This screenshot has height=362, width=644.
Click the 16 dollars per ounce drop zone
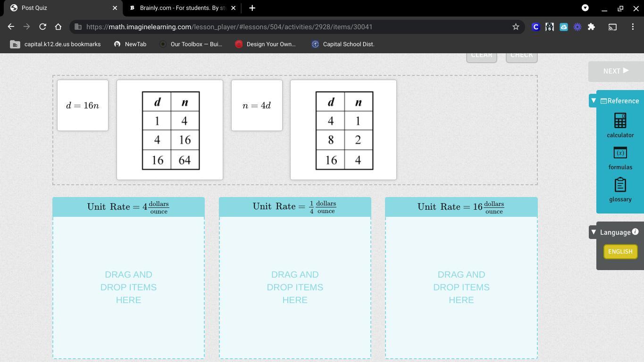pos(461,287)
